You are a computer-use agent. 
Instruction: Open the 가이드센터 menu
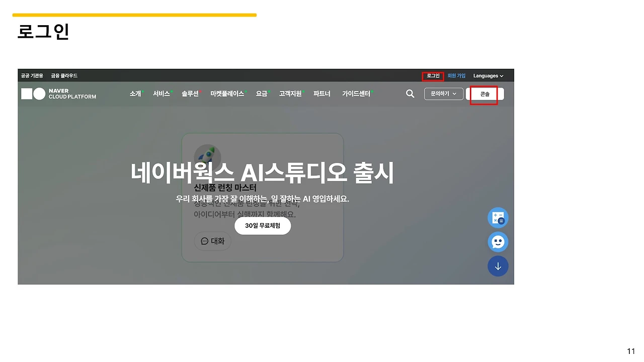tap(356, 94)
